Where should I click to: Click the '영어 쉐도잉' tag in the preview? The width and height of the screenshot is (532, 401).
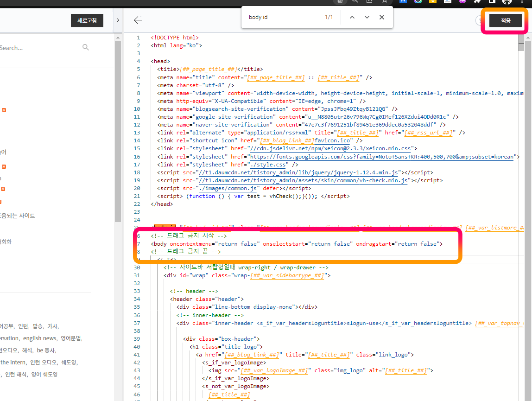44,375
